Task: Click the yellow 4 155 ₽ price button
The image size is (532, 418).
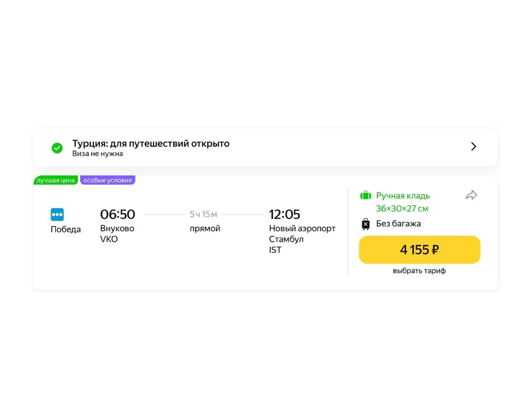Action: [419, 250]
